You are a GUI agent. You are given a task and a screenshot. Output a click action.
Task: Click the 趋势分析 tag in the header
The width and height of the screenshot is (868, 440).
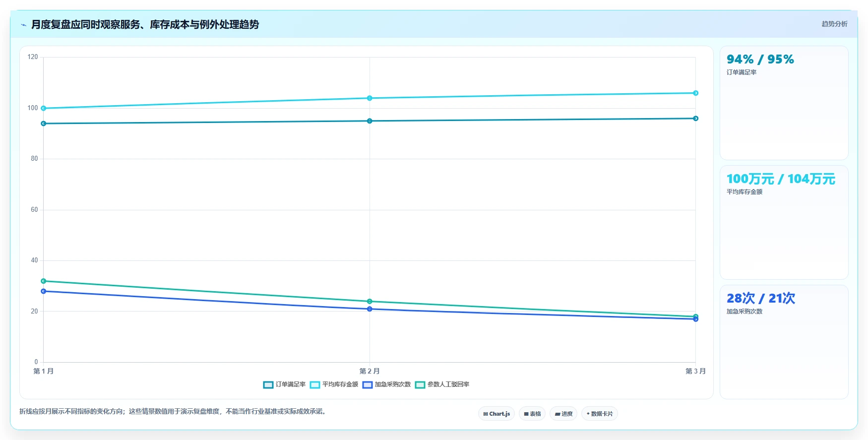(834, 24)
